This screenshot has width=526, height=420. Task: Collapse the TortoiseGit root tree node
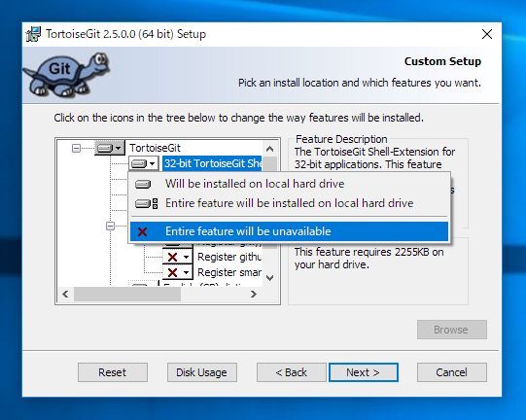coord(77,148)
